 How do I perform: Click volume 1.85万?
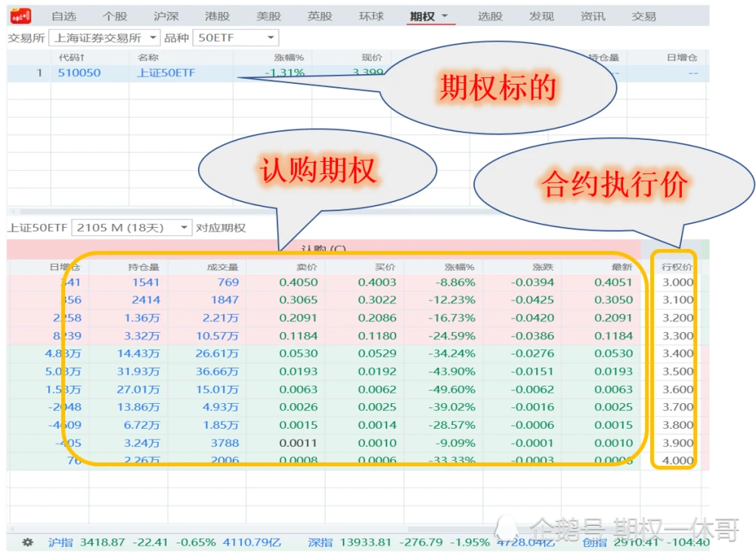point(221,425)
